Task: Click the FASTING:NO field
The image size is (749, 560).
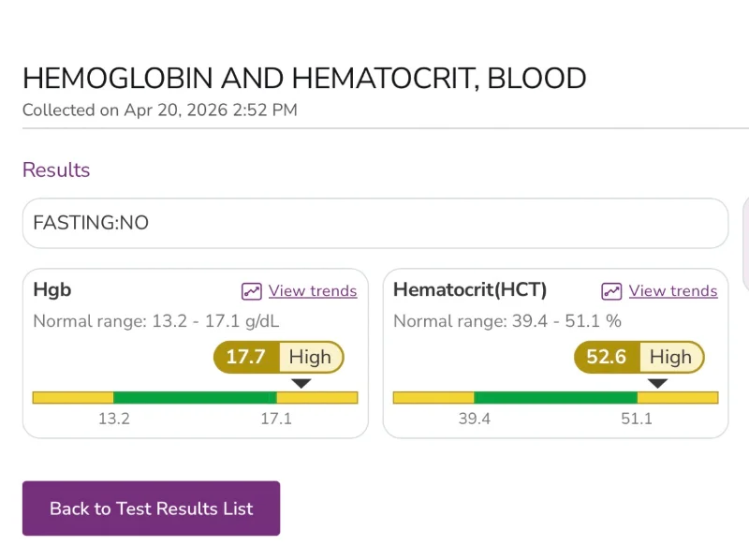Action: click(375, 223)
